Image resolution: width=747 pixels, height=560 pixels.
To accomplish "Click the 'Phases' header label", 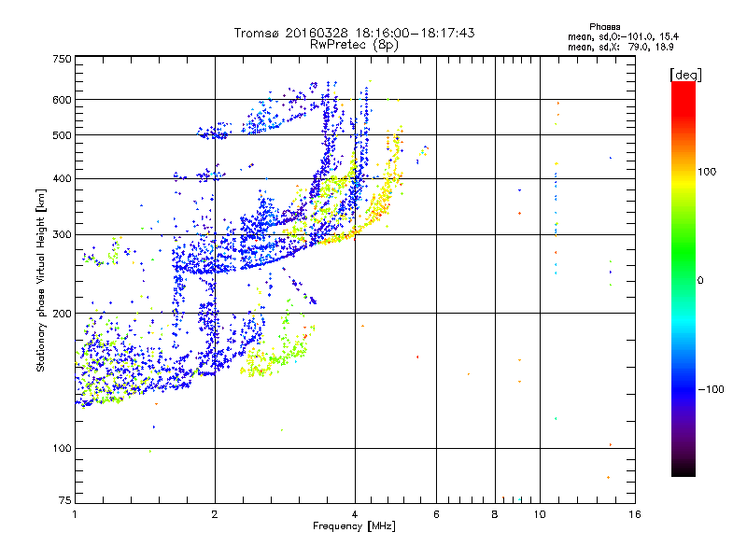I will pos(604,27).
